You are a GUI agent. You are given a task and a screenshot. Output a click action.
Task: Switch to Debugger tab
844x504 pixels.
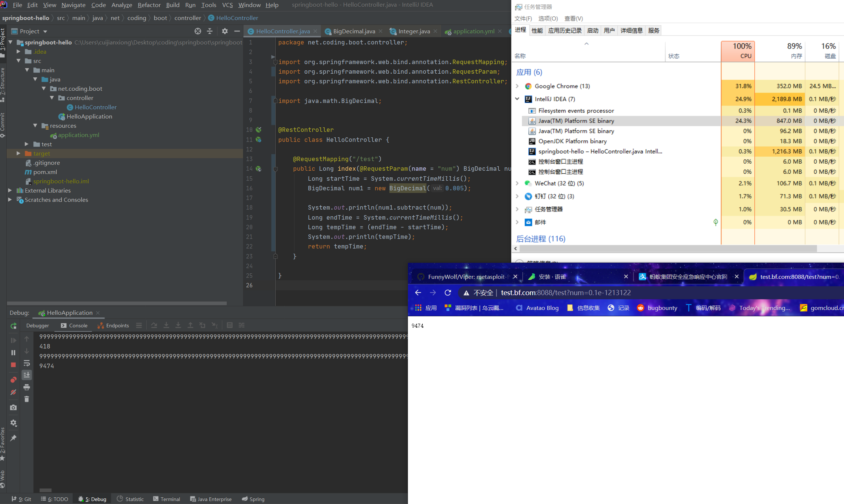click(37, 326)
